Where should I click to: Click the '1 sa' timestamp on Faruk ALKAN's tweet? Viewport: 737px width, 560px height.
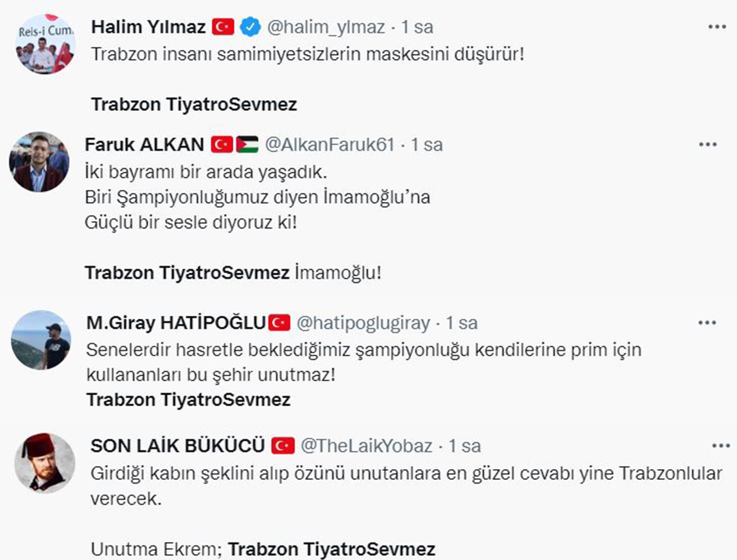[427, 145]
